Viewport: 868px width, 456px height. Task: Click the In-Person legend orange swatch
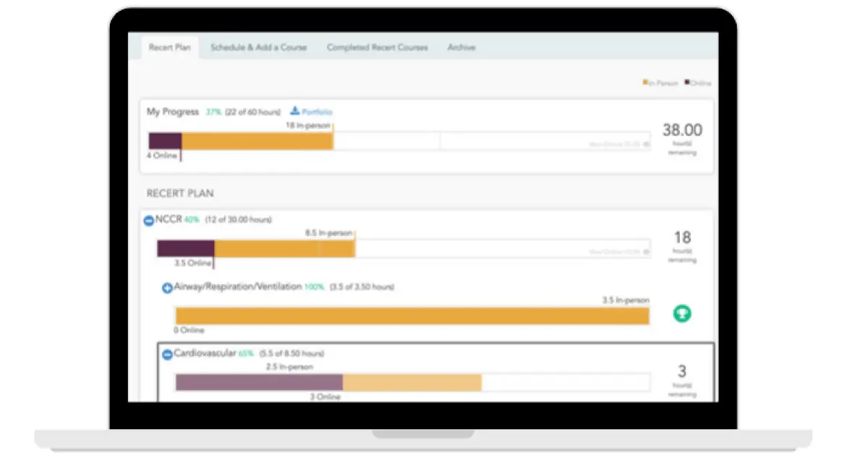pyautogui.click(x=645, y=83)
